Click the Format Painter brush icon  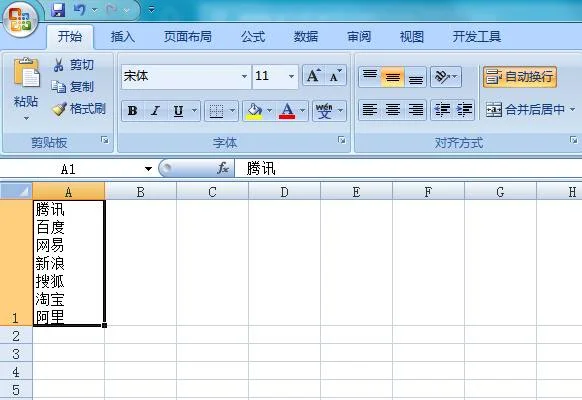coord(59,109)
